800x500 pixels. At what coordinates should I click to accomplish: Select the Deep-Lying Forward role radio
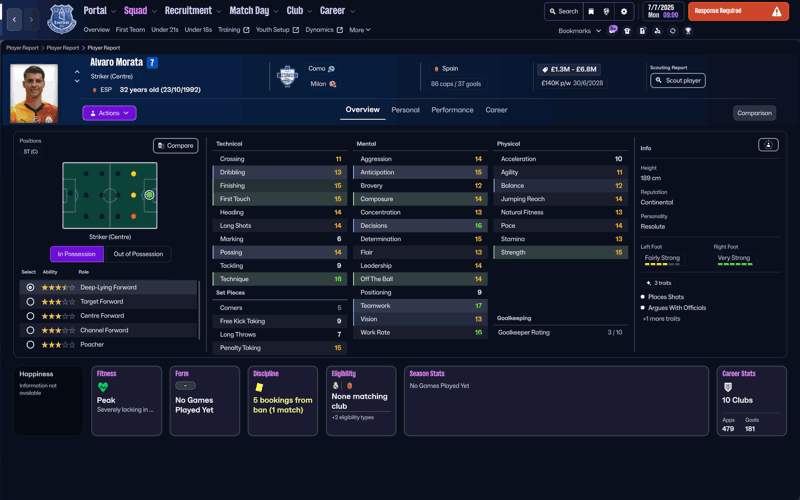pos(30,287)
